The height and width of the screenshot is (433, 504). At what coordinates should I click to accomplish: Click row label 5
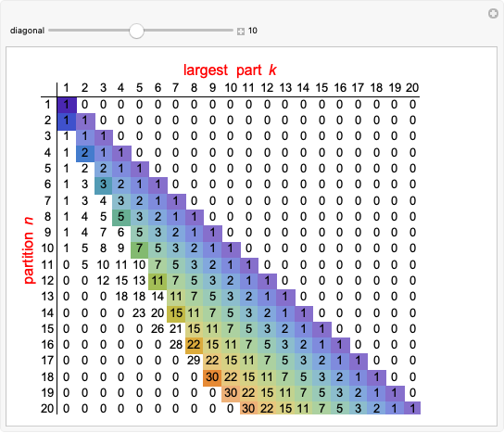47,169
